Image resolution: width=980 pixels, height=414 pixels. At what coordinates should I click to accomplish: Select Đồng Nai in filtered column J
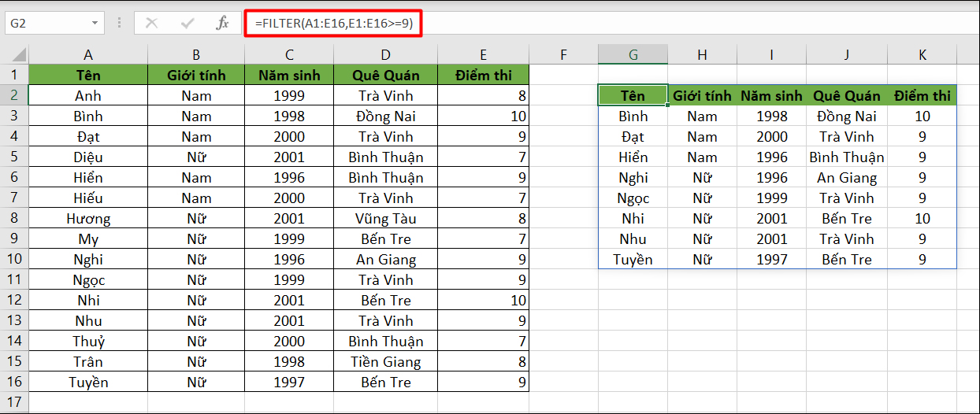(x=846, y=116)
